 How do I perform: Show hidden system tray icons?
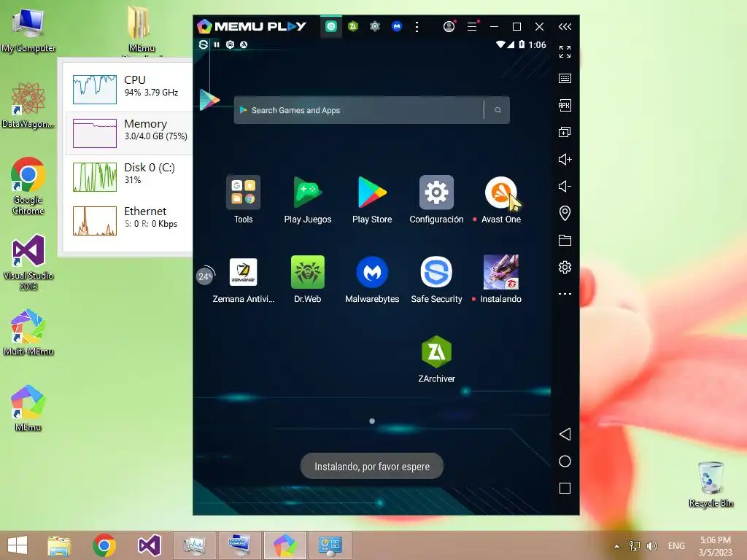point(616,546)
